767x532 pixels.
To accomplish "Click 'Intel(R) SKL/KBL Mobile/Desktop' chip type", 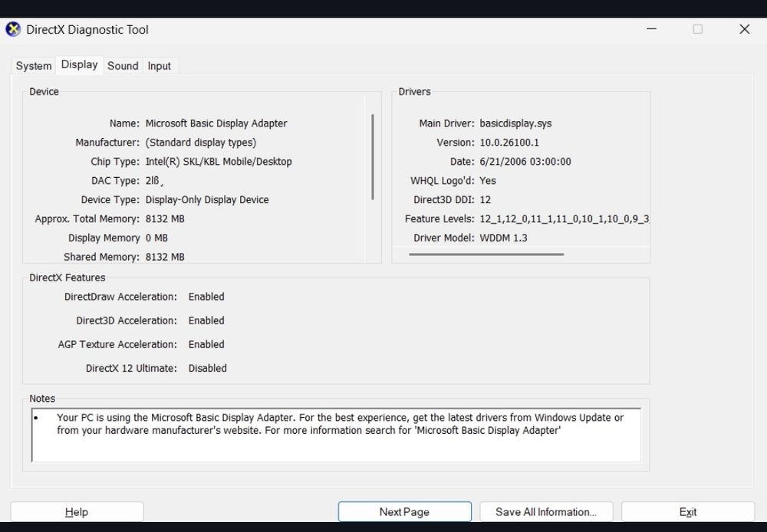I will tap(219, 161).
